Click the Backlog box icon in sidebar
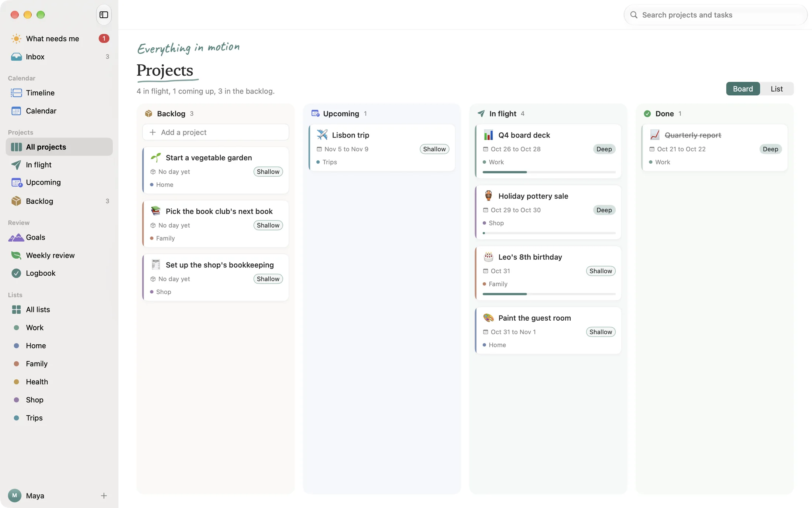This screenshot has height=508, width=812. (x=16, y=201)
